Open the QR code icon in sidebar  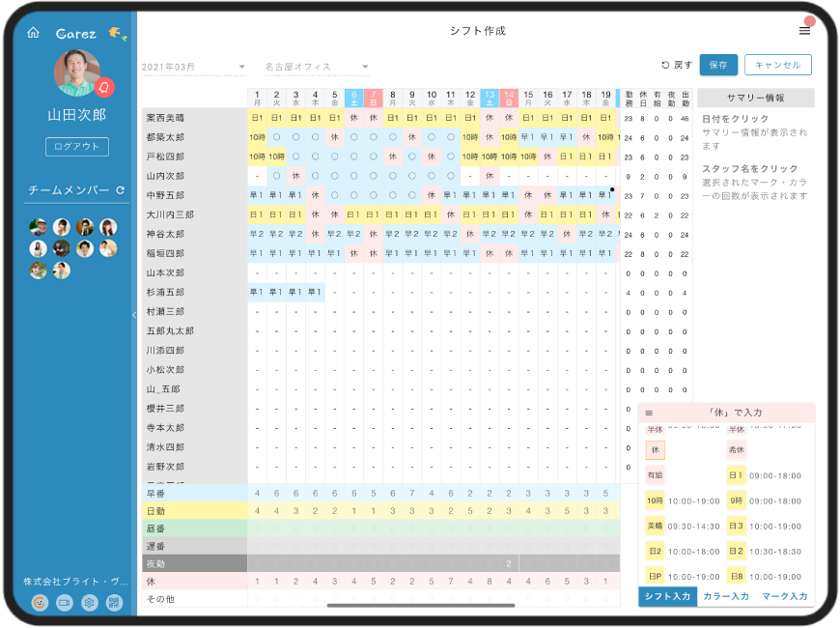pos(114,602)
